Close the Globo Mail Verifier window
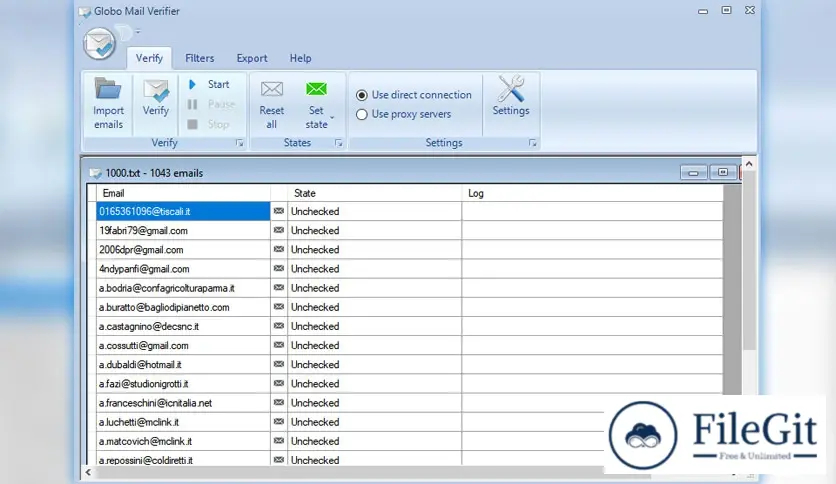This screenshot has height=484, width=836. [750, 10]
